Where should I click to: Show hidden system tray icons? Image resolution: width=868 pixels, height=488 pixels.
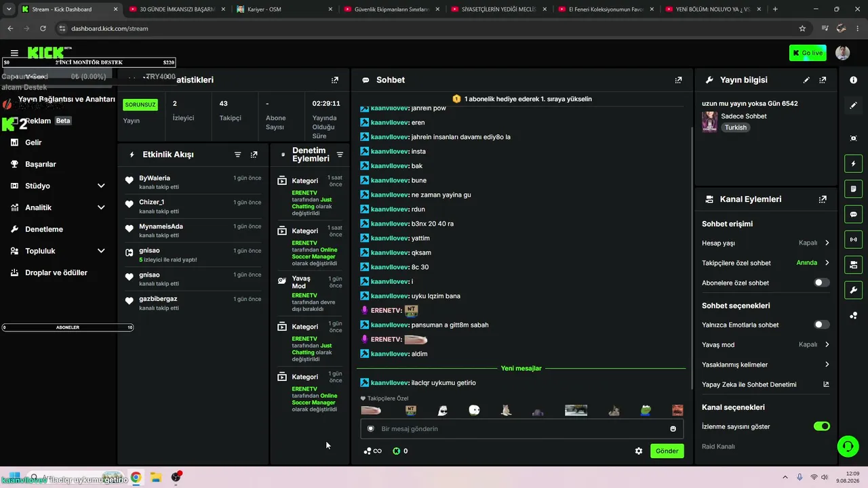785,477
